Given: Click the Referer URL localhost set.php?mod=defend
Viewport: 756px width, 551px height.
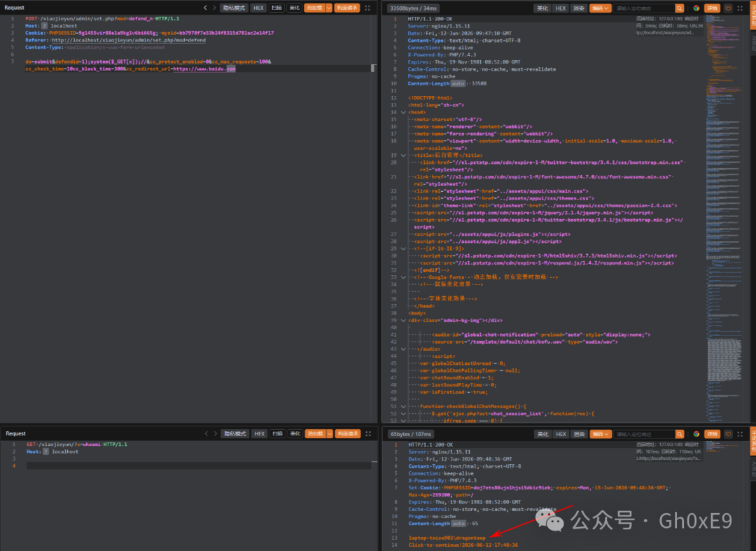Looking at the screenshot, I should point(129,40).
